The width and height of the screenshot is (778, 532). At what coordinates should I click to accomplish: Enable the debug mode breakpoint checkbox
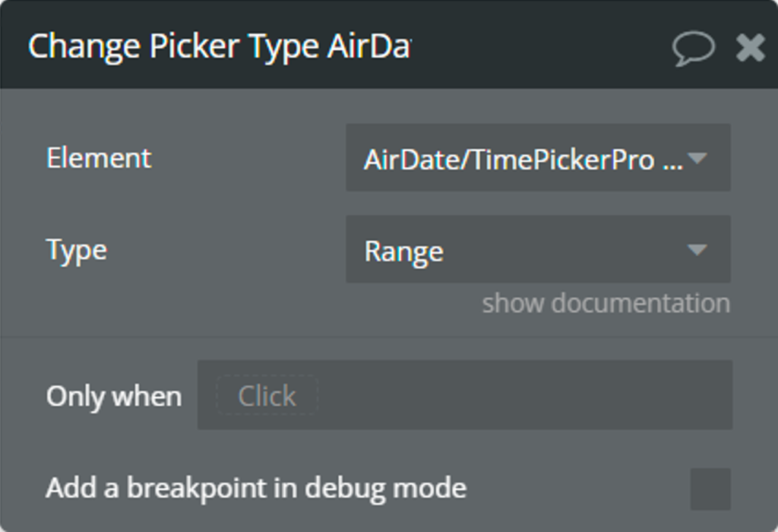pos(710,489)
